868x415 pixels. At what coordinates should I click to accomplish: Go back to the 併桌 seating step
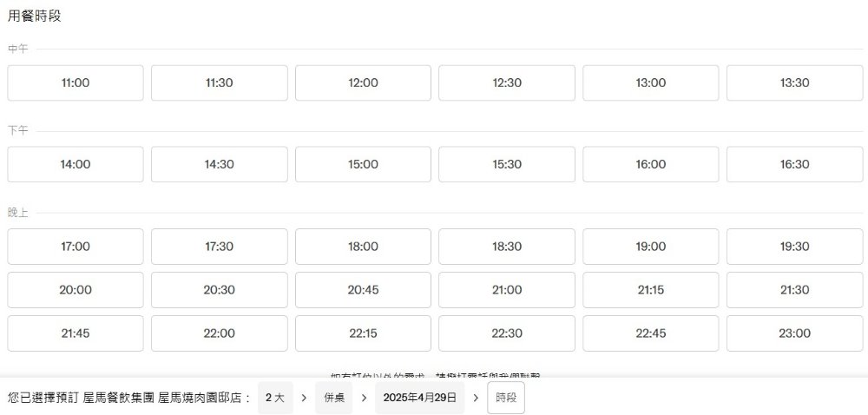pyautogui.click(x=334, y=398)
